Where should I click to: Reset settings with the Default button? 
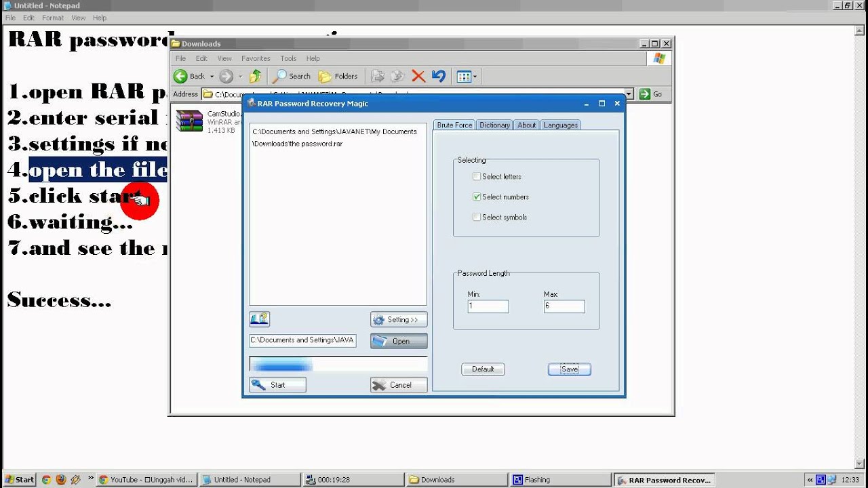point(483,369)
